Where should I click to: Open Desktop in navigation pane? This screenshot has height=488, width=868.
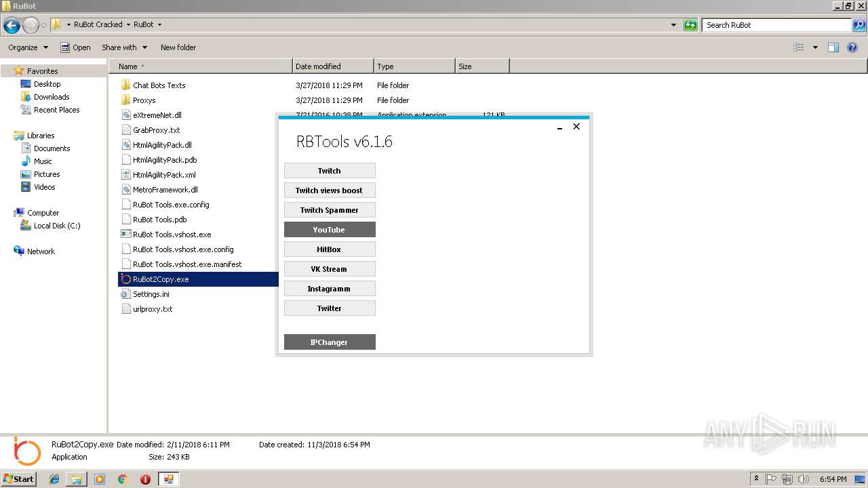[x=47, y=84]
